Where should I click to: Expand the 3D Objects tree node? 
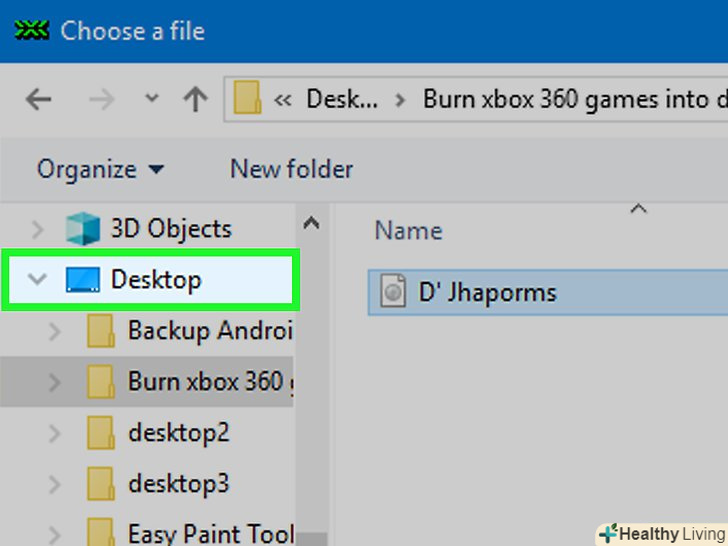pos(37,229)
